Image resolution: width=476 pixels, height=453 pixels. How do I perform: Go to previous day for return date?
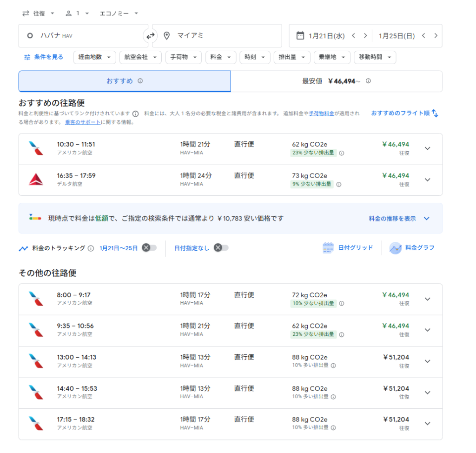coord(423,36)
